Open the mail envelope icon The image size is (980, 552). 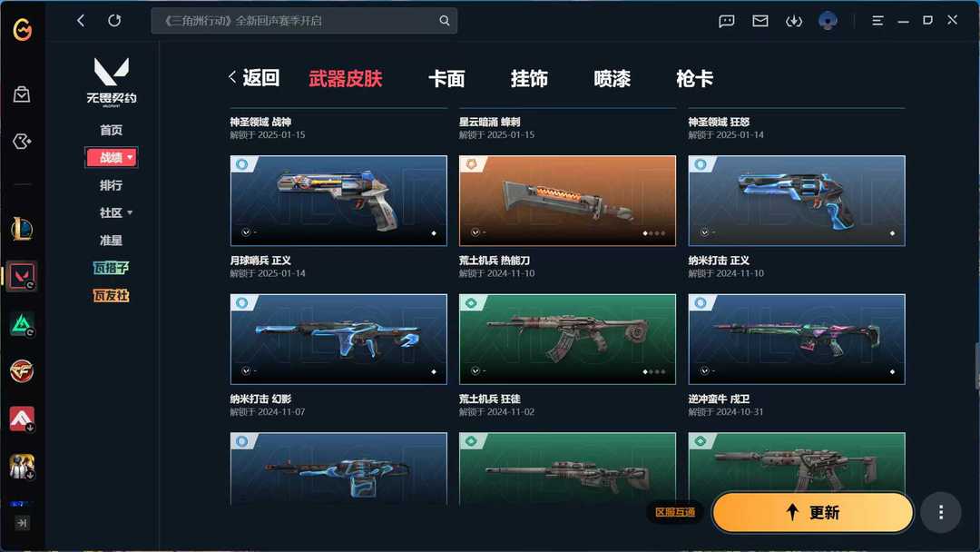coord(760,21)
